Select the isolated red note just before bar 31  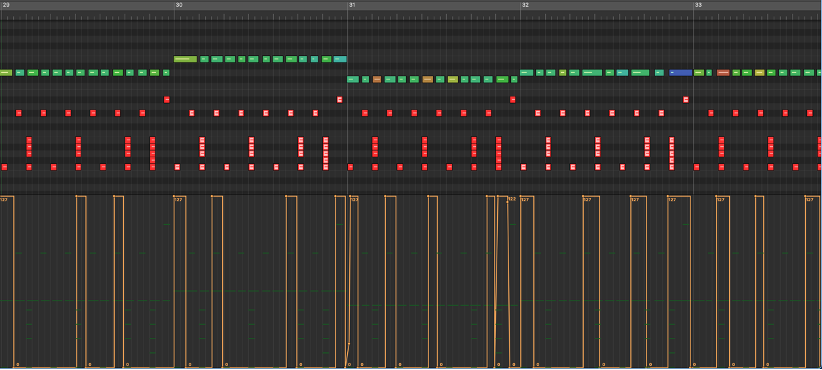click(340, 100)
